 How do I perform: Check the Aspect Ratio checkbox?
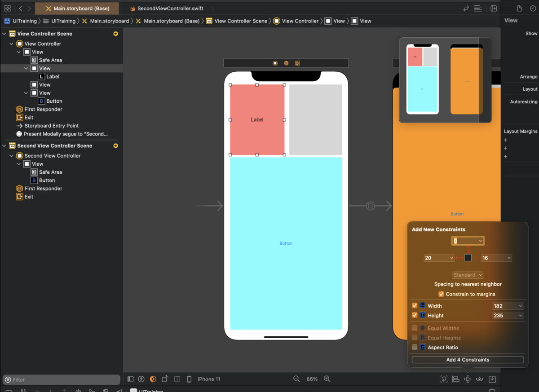(x=415, y=347)
